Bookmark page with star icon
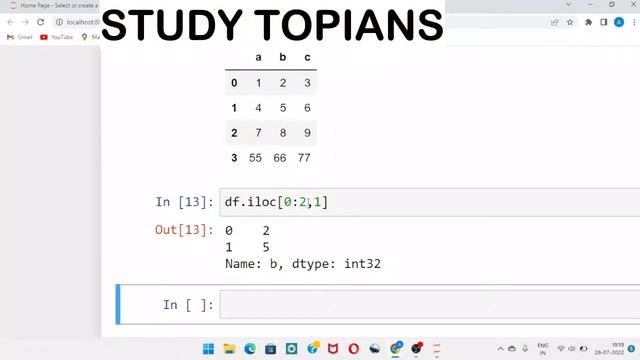Image resolution: width=640 pixels, height=360 pixels. point(570,22)
